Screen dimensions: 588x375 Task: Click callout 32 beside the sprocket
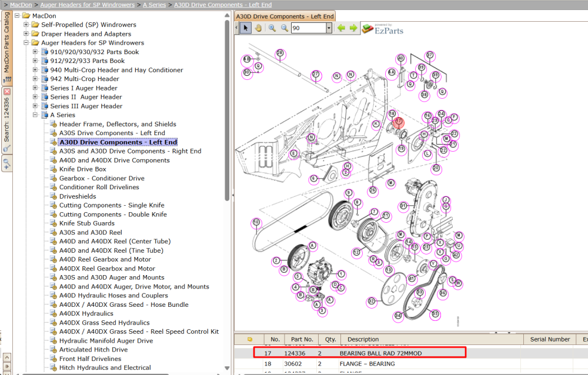[371, 301]
